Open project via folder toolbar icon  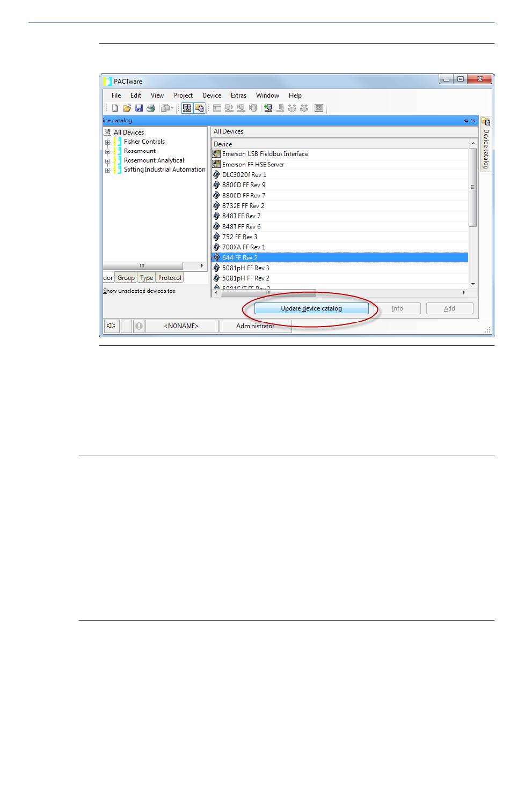[x=127, y=108]
